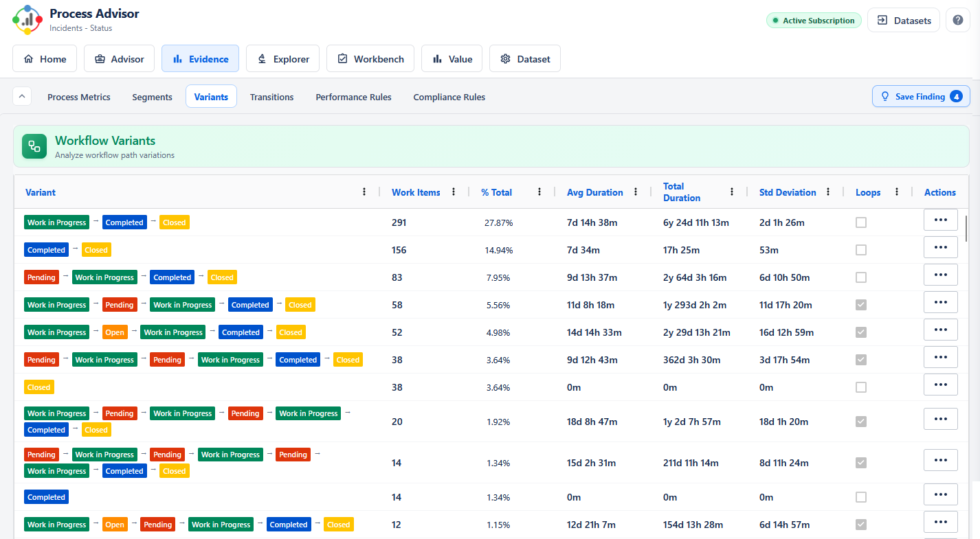The height and width of the screenshot is (539, 980).
Task: Click the table's vertical scrollbar thumb
Action: coord(966,229)
